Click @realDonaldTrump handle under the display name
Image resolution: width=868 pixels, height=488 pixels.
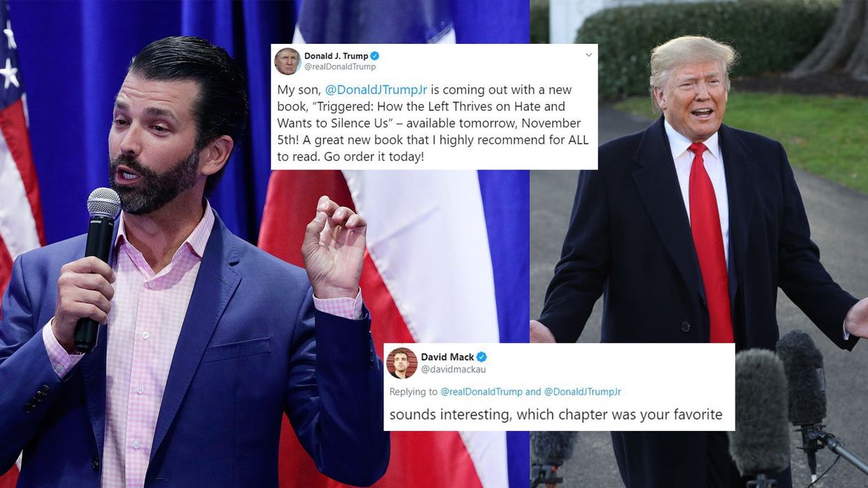pos(340,67)
